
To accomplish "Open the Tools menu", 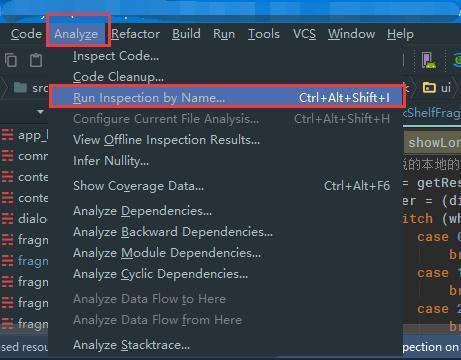I will 264,34.
